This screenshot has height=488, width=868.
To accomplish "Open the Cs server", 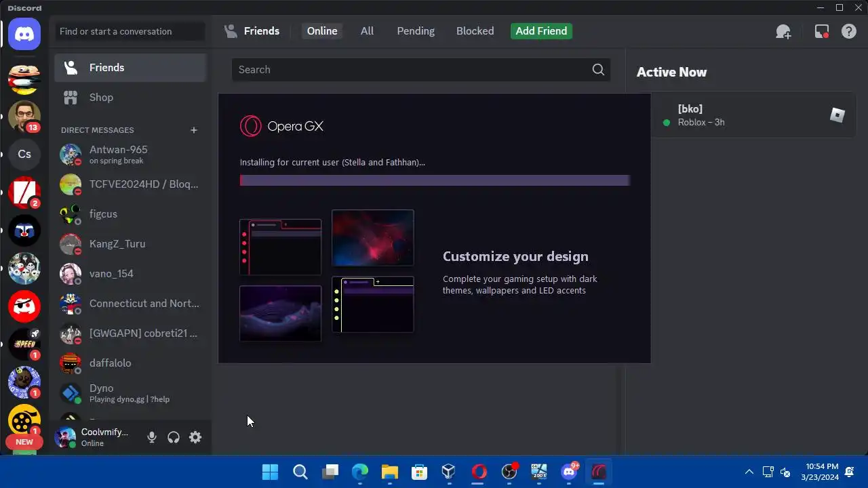I will 24,155.
